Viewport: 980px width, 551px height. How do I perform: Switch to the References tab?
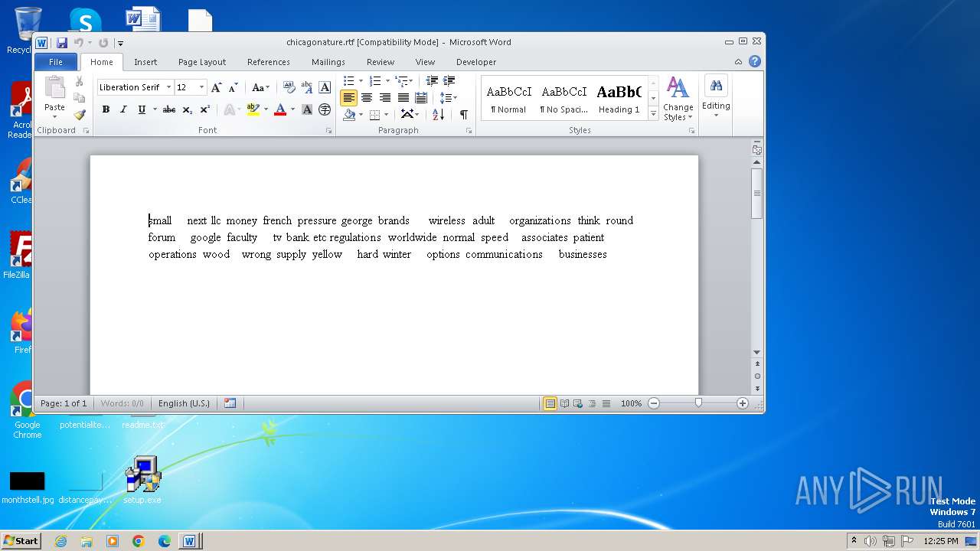click(268, 62)
